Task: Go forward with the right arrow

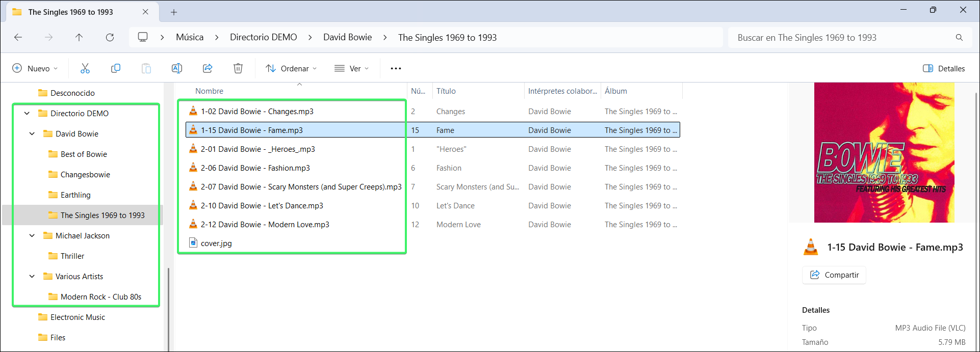Action: [x=48, y=37]
